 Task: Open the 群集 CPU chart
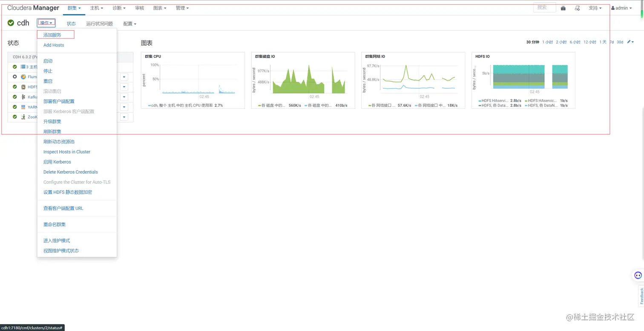tap(193, 80)
